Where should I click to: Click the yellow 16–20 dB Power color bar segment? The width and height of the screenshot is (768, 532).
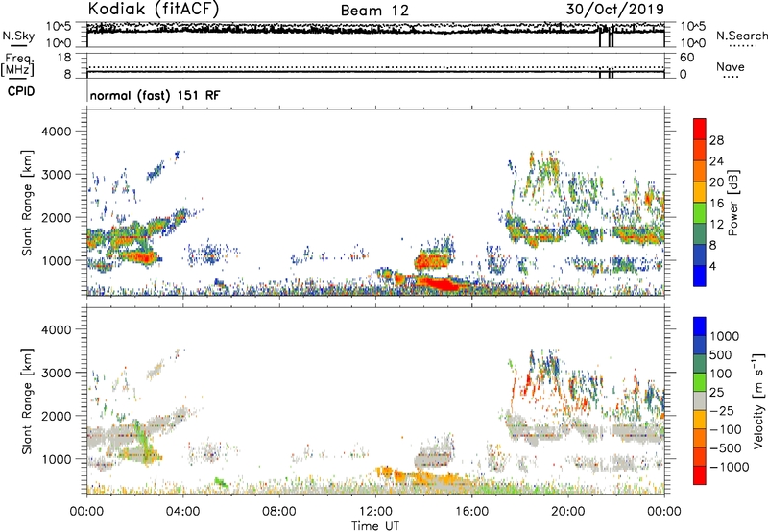700,191
